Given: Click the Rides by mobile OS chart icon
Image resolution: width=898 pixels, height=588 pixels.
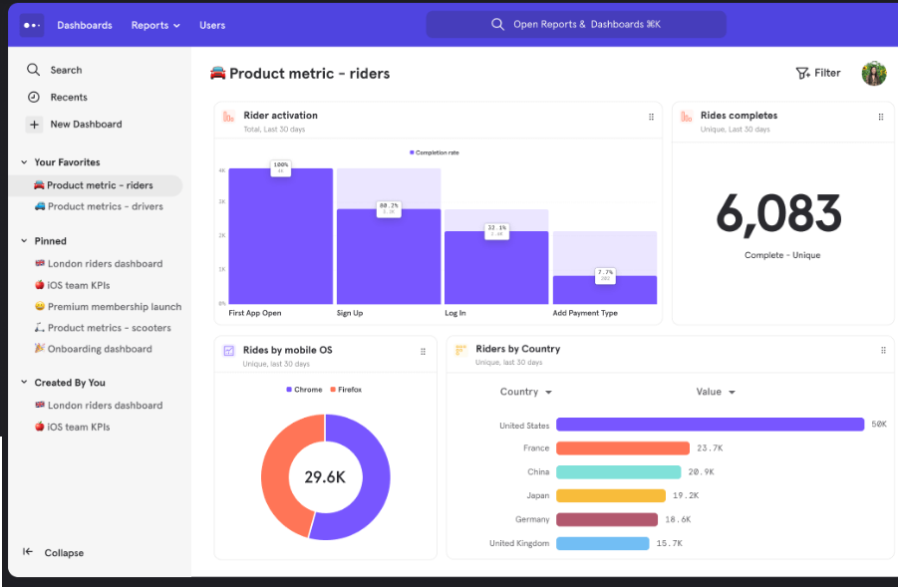Looking at the screenshot, I should (x=228, y=351).
